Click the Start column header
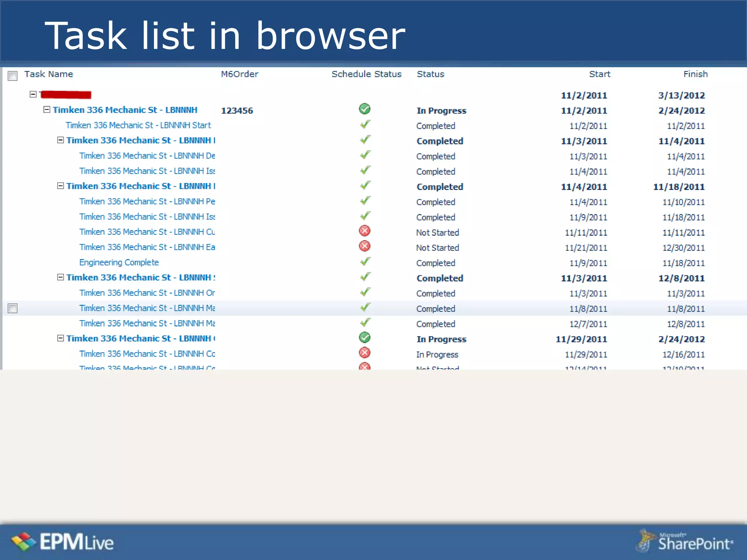 coord(600,74)
